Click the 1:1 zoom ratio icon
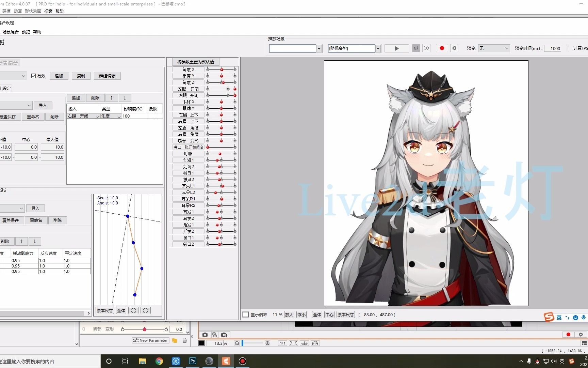 282,343
